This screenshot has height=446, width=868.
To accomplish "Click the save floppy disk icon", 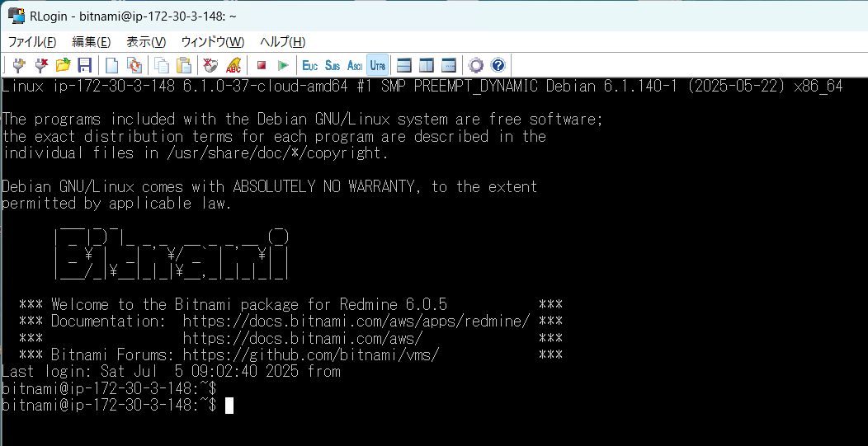I will (x=85, y=65).
